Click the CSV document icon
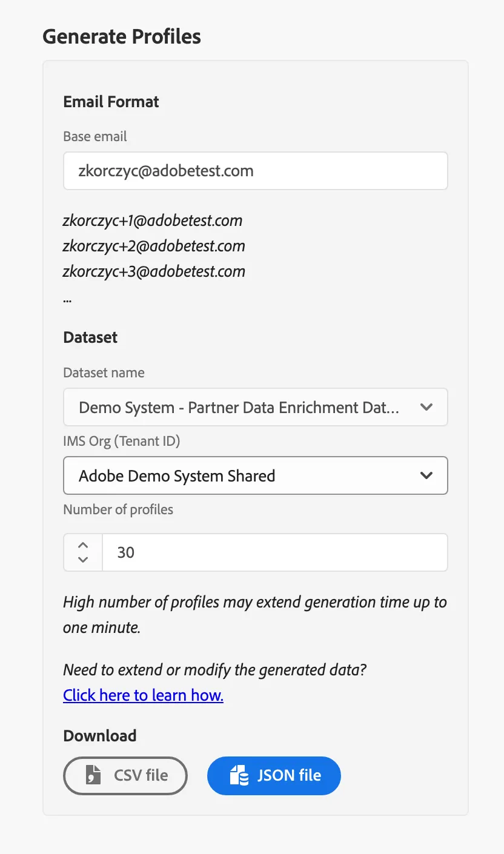 coord(92,775)
